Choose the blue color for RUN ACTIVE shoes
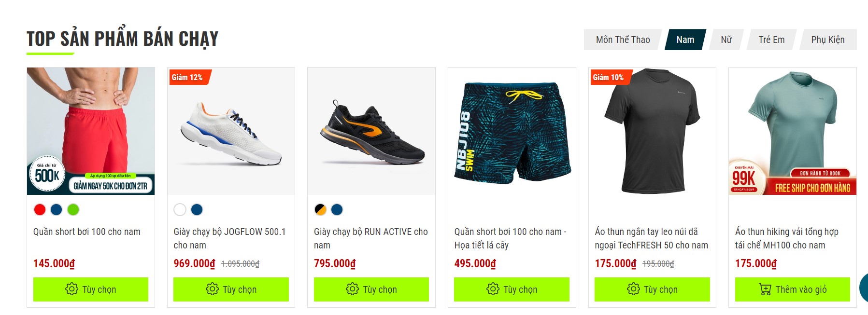This screenshot has height=315, width=868. click(x=337, y=209)
